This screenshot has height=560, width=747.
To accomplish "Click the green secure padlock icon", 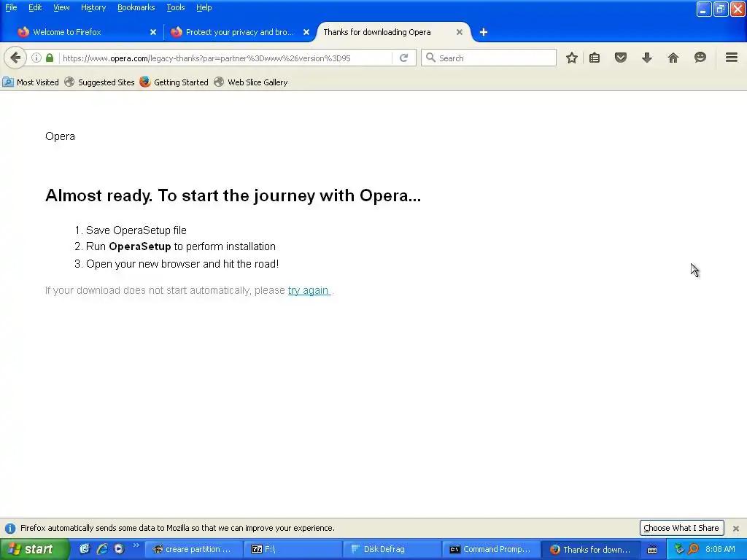I will click(x=50, y=58).
